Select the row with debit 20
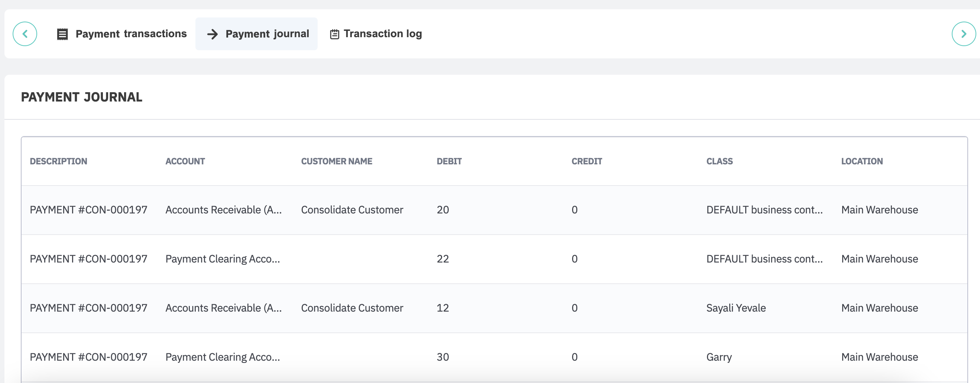The image size is (980, 383). (x=443, y=210)
